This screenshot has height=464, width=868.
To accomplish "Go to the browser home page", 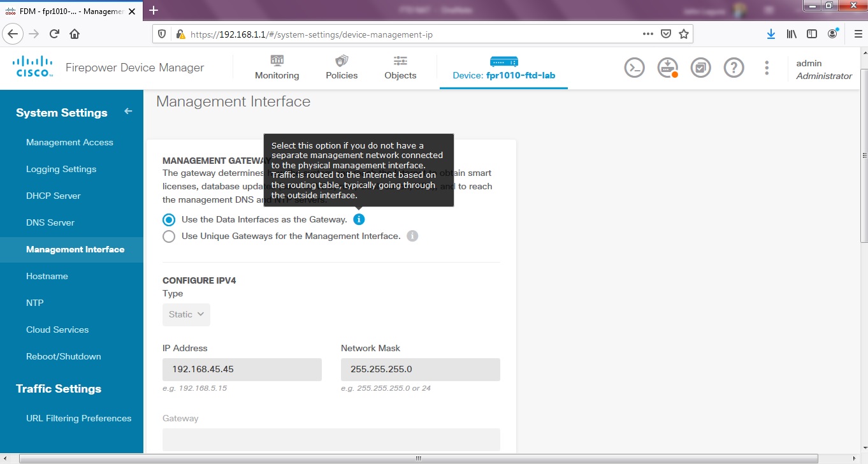I will tap(75, 34).
